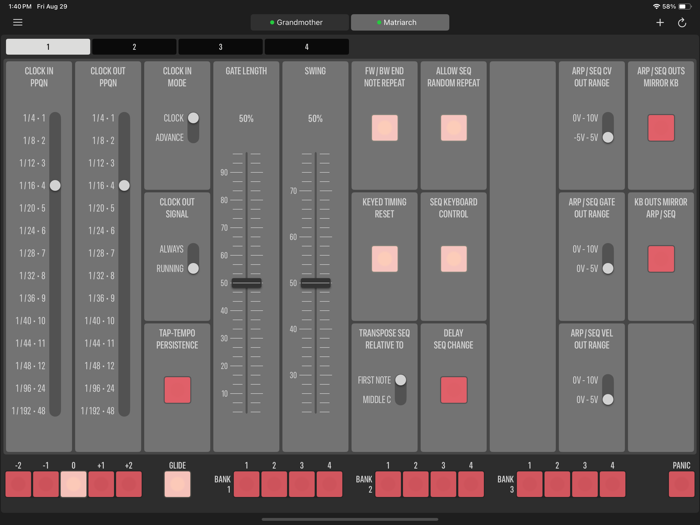Set Clock Out PPQN to 1/8 - 2
This screenshot has height=525, width=700.
tap(103, 140)
